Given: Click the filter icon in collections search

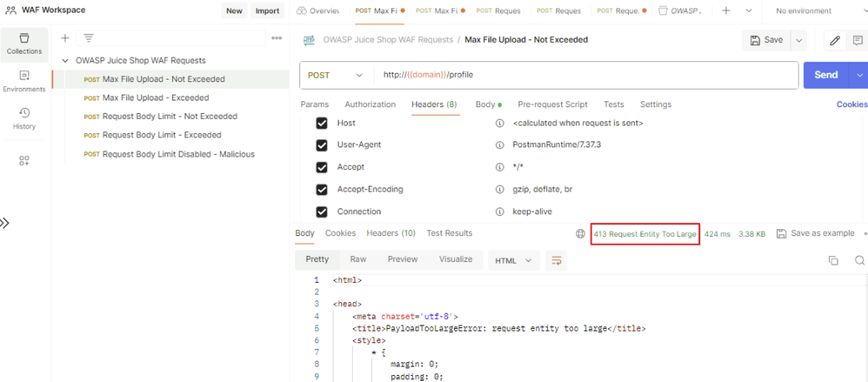Looking at the screenshot, I should click(89, 37).
